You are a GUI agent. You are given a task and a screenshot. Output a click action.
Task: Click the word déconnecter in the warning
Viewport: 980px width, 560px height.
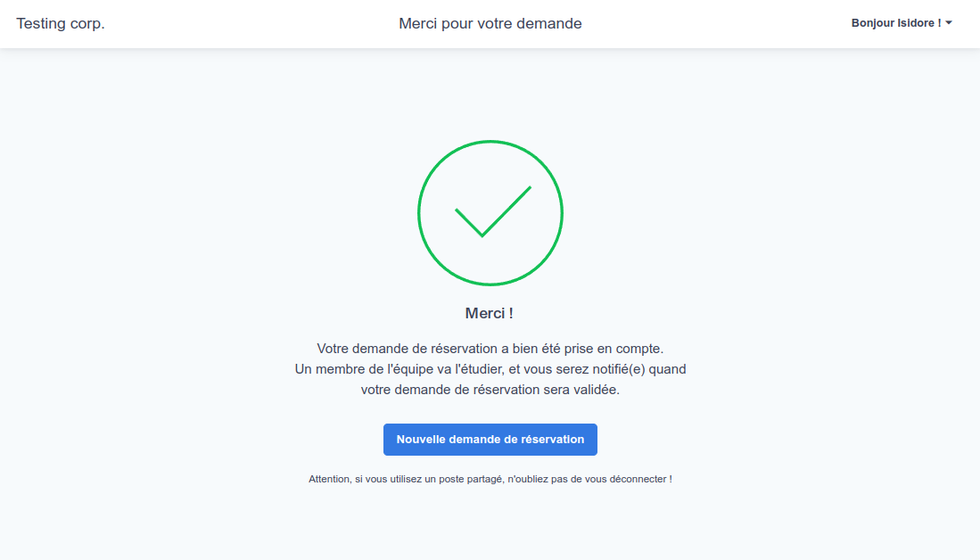click(x=638, y=479)
